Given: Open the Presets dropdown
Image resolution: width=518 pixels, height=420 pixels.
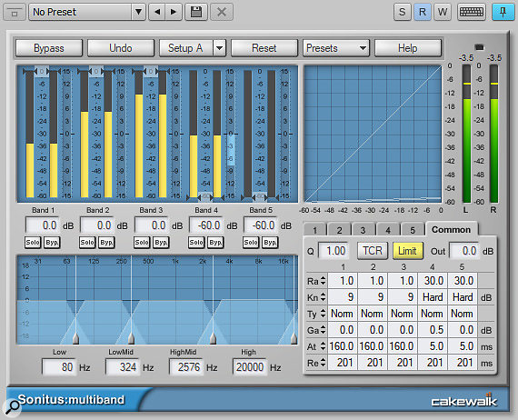Looking at the screenshot, I should 336,48.
